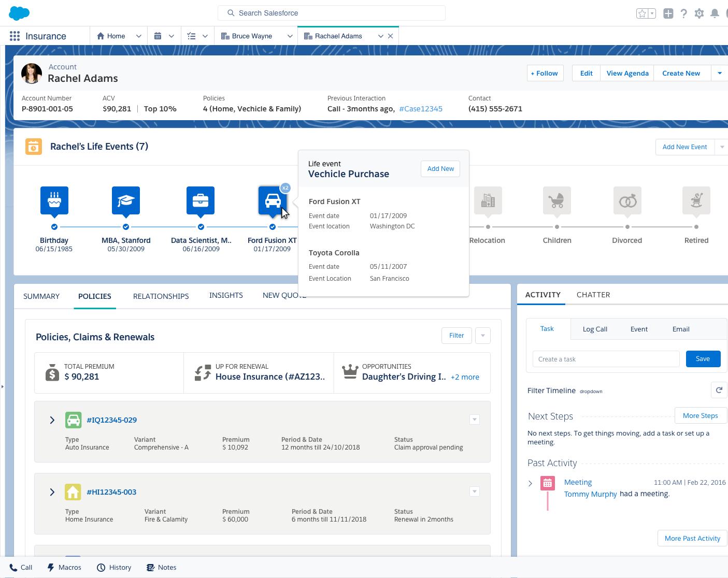Open the RELATIONSHIPS tab
This screenshot has height=578, width=728.
coord(161,296)
